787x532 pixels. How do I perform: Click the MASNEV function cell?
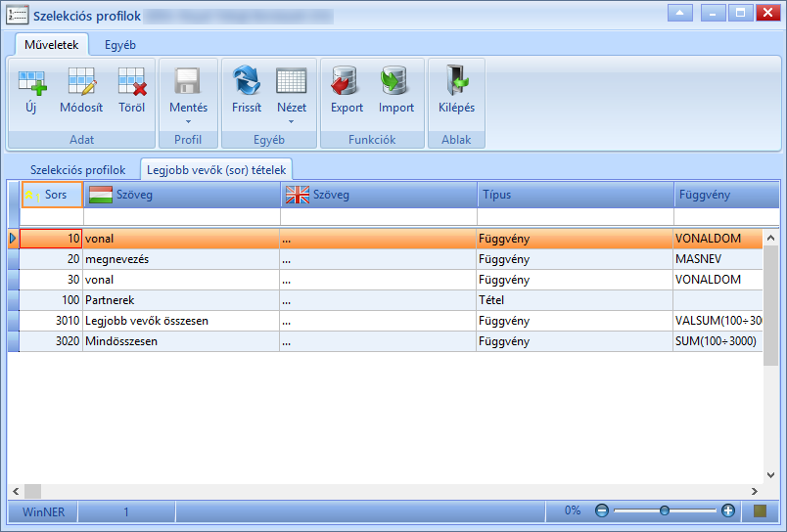click(x=718, y=259)
